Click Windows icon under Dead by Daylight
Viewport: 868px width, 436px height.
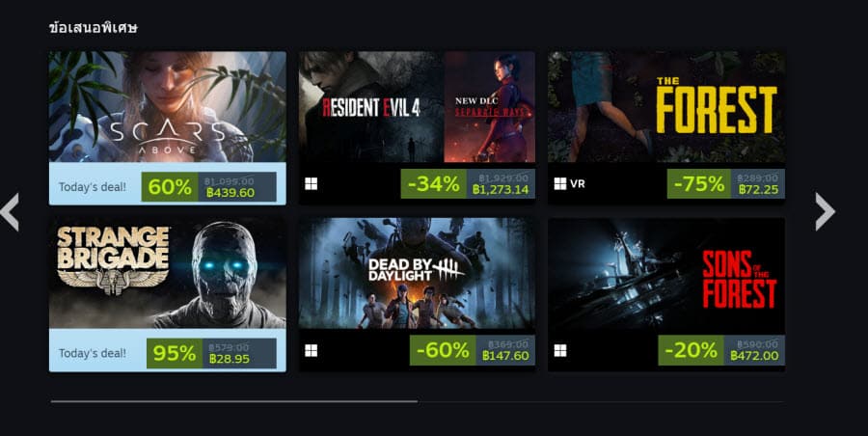click(312, 350)
